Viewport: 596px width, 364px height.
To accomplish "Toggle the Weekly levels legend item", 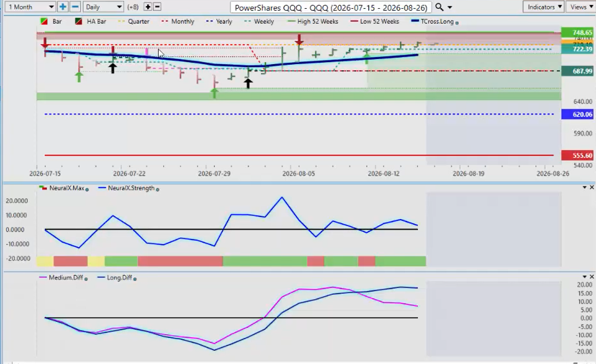I will pyautogui.click(x=259, y=22).
